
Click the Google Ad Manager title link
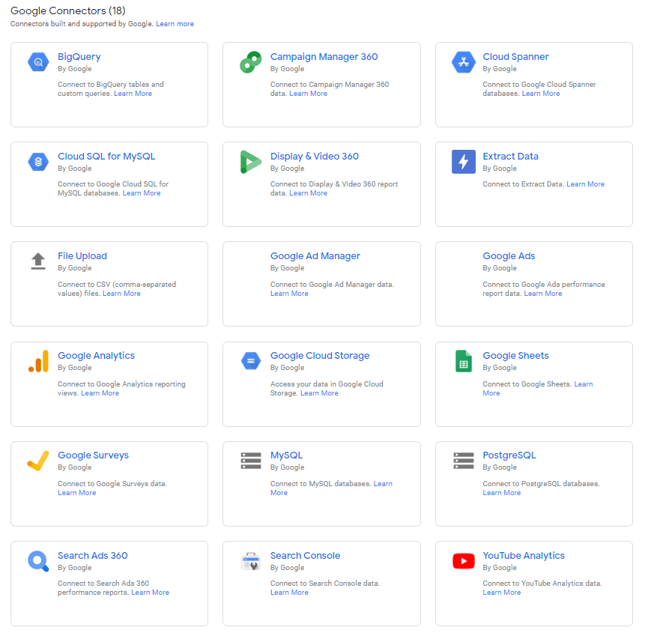pos(315,256)
